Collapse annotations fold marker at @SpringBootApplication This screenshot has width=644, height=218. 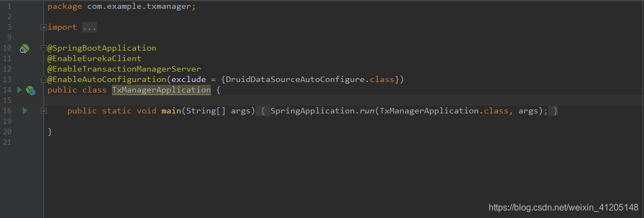pyautogui.click(x=44, y=48)
